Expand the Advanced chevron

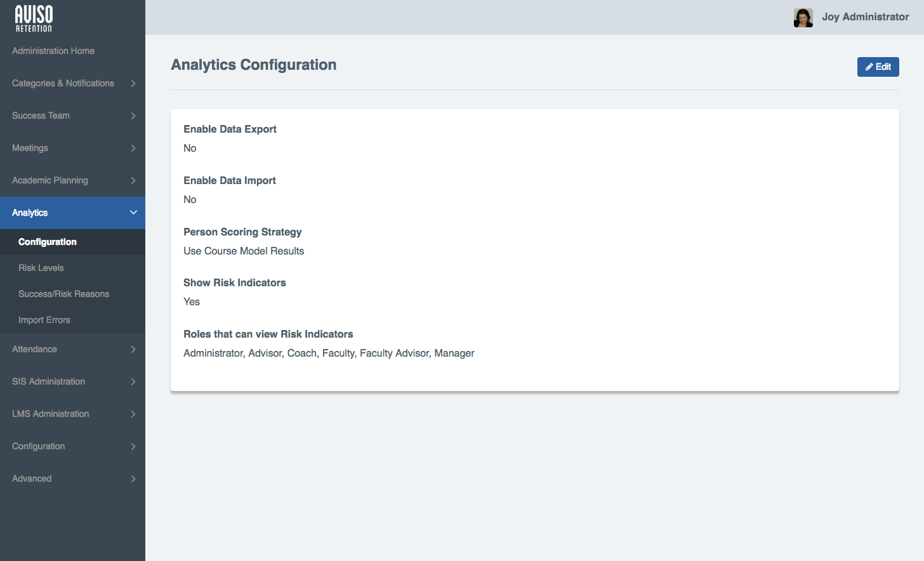coord(133,478)
